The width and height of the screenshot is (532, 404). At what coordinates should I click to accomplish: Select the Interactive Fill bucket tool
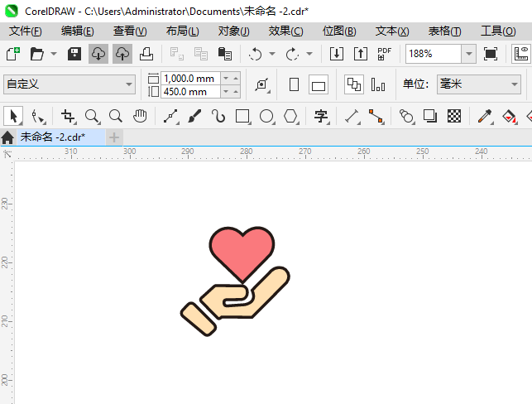(509, 116)
